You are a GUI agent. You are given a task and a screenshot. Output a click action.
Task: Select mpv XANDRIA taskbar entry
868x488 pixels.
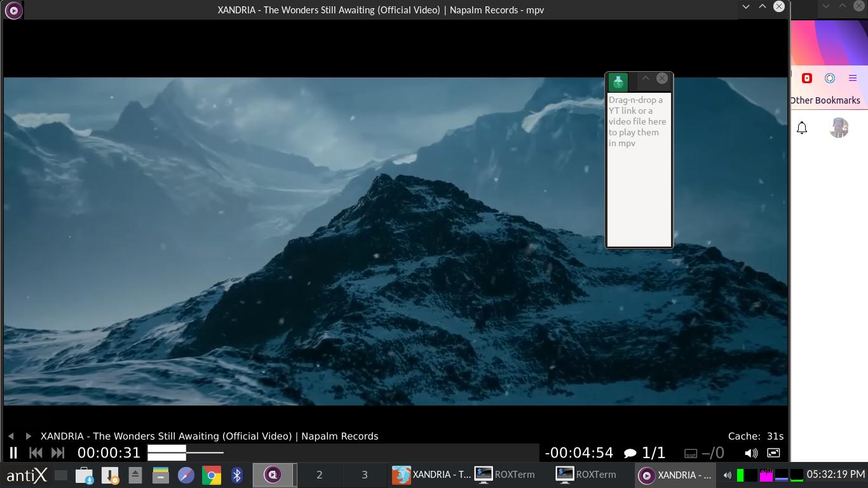[x=674, y=475]
